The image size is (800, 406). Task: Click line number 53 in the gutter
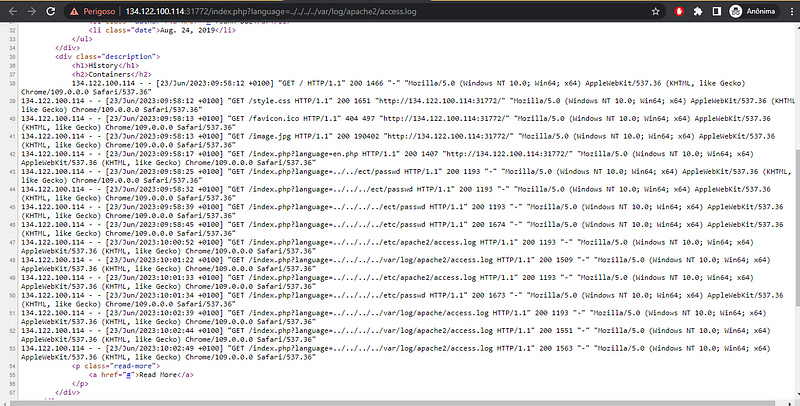pyautogui.click(x=13, y=348)
